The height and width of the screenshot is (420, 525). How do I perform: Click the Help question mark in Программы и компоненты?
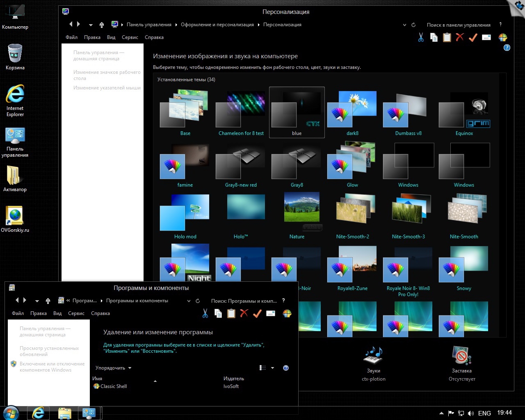point(286,368)
